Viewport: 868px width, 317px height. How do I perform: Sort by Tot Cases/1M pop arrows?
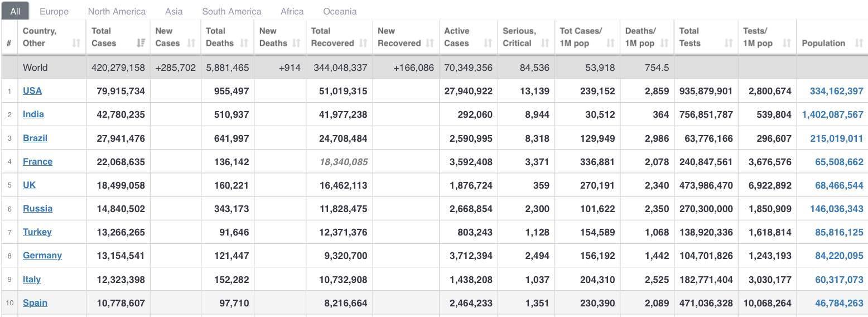[x=610, y=43]
